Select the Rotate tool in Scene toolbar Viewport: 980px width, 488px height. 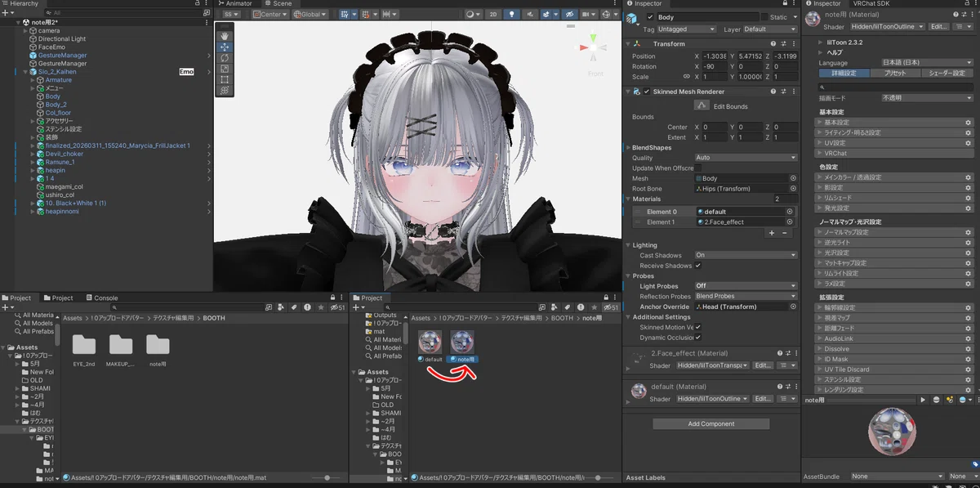pyautogui.click(x=225, y=58)
